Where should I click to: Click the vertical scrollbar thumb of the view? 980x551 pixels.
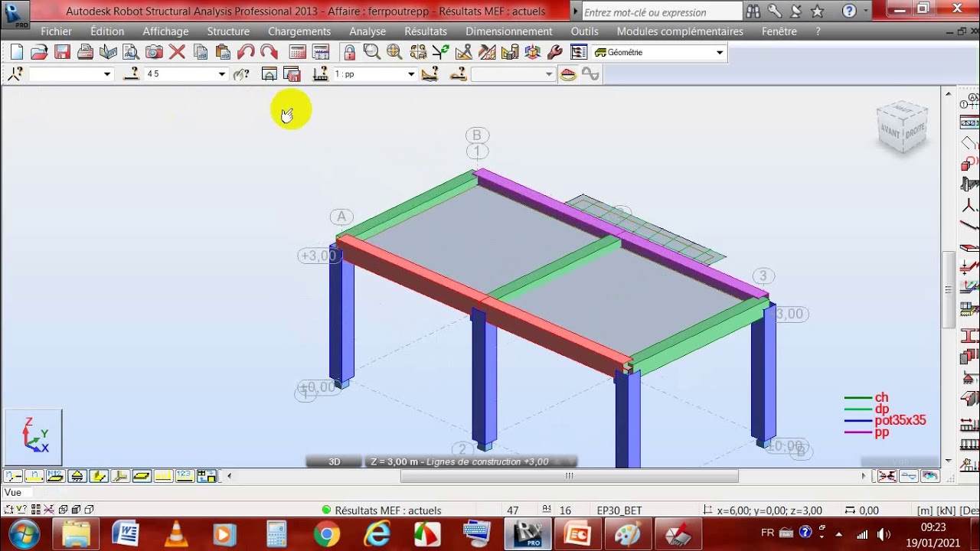(949, 289)
